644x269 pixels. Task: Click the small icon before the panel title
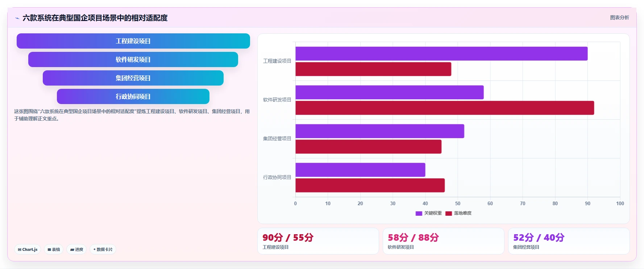(x=17, y=18)
